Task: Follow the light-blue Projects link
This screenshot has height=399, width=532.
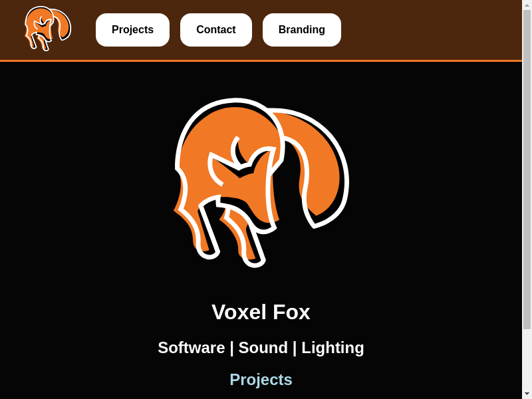Action: click(261, 379)
